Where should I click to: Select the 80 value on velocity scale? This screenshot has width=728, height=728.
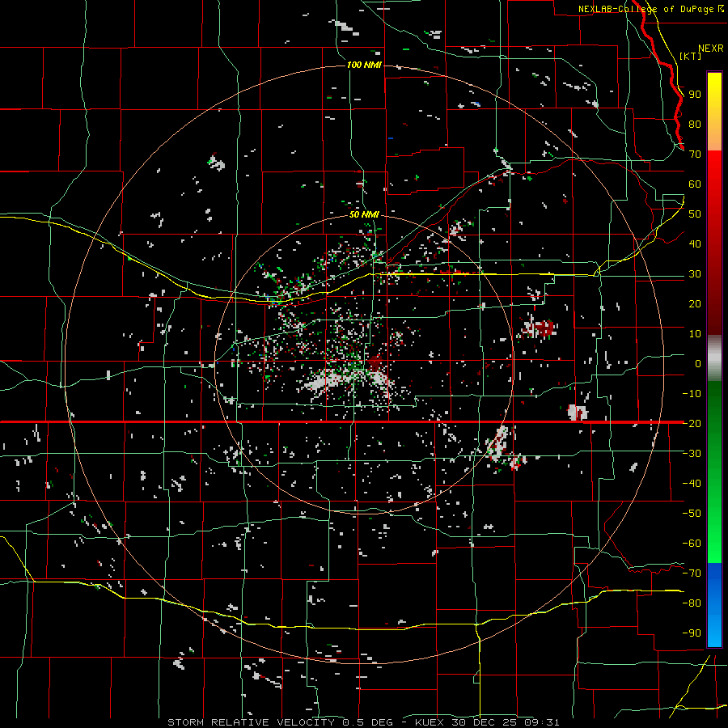pyautogui.click(x=695, y=125)
